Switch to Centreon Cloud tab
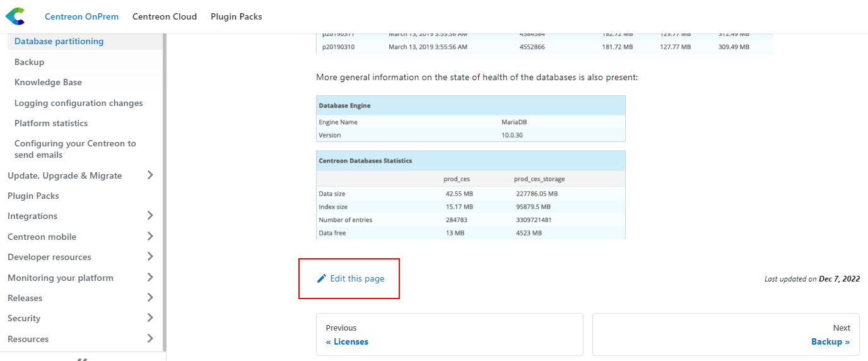The width and height of the screenshot is (868, 361). pyautogui.click(x=165, y=16)
